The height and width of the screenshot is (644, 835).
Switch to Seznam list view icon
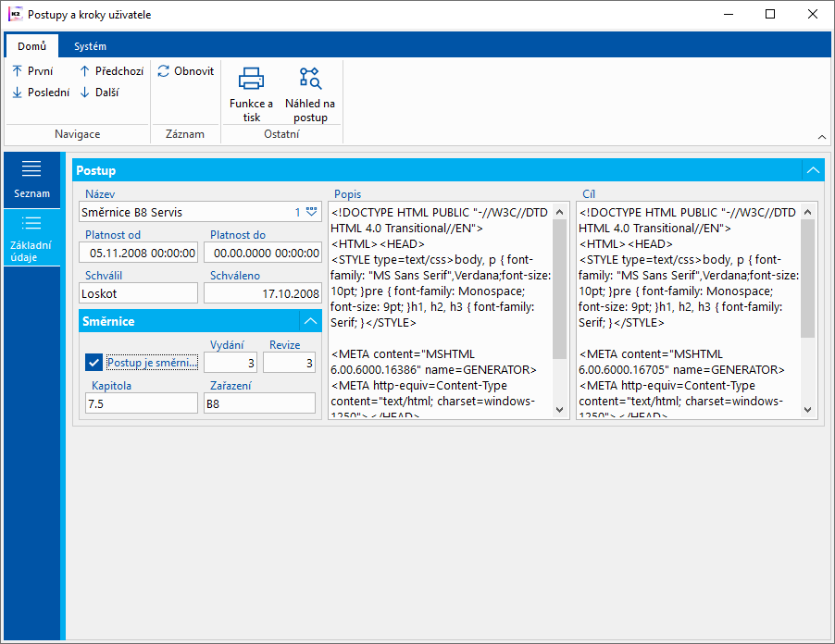31,168
